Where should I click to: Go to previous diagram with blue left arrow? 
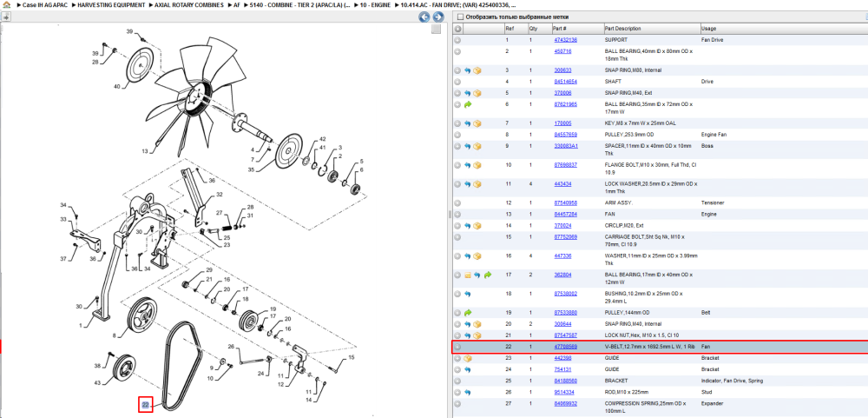424,17
